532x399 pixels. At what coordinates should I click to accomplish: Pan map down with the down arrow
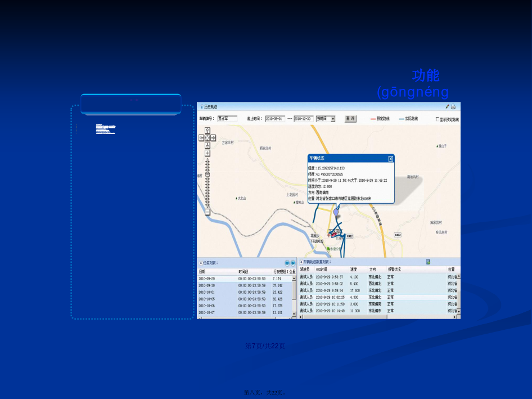click(x=208, y=145)
